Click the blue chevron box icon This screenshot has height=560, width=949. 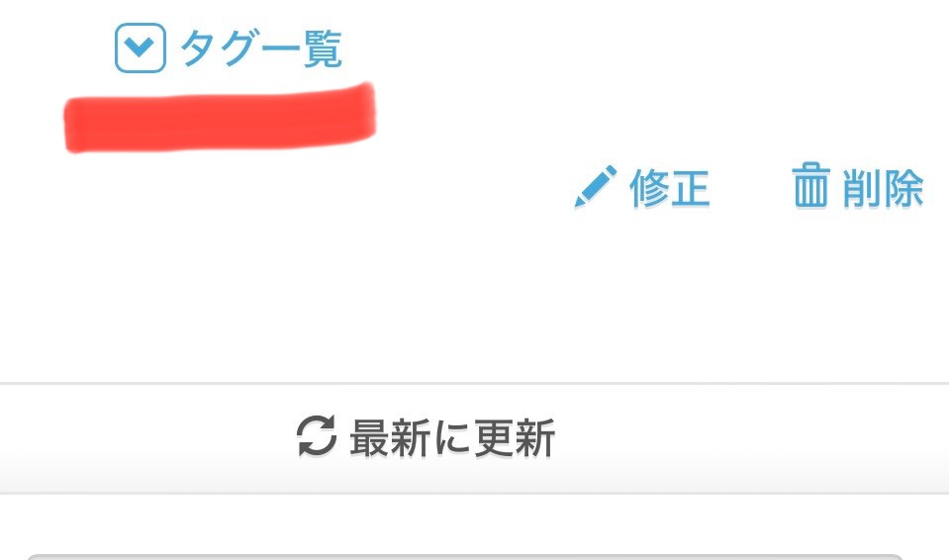141,47
